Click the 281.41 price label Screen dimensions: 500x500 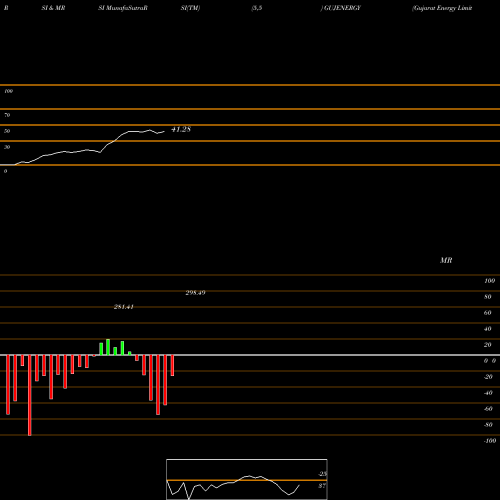pyautogui.click(x=124, y=307)
